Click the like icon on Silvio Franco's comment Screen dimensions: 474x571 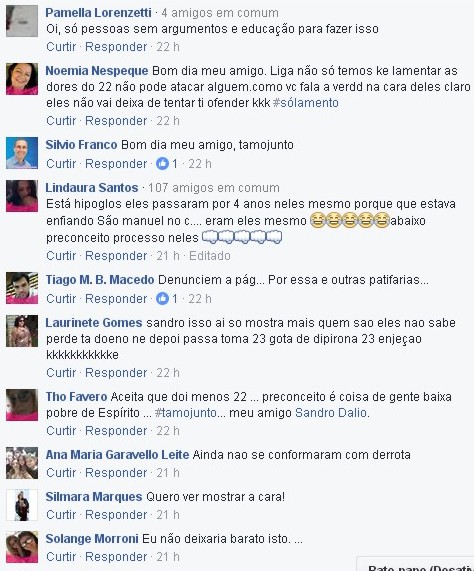162,164
